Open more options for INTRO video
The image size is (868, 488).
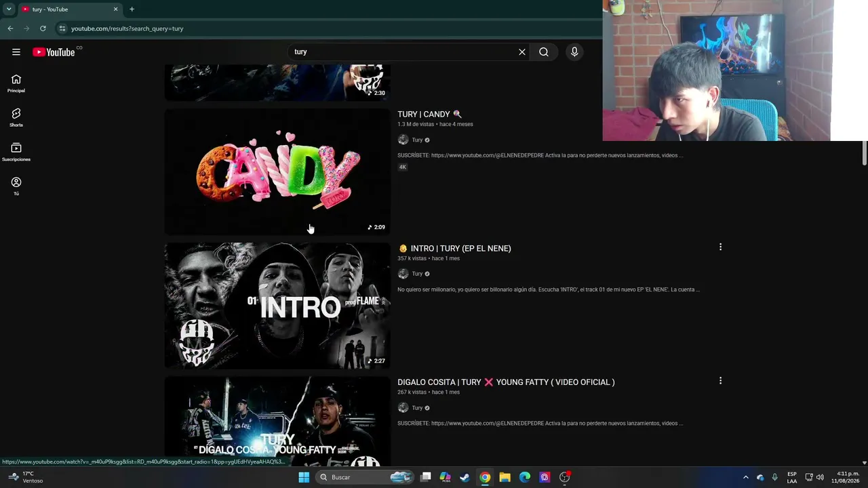point(720,247)
